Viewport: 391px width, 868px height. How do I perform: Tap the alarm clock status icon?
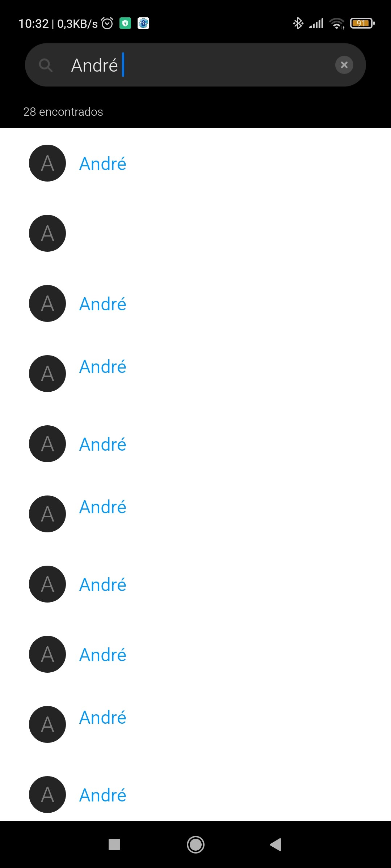click(x=107, y=24)
